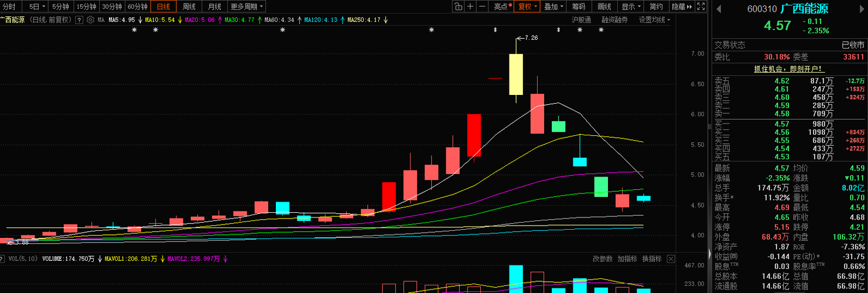This screenshot has height=293, width=868.
Task: Expand side panel via divider arrow handle
Action: point(710,255)
